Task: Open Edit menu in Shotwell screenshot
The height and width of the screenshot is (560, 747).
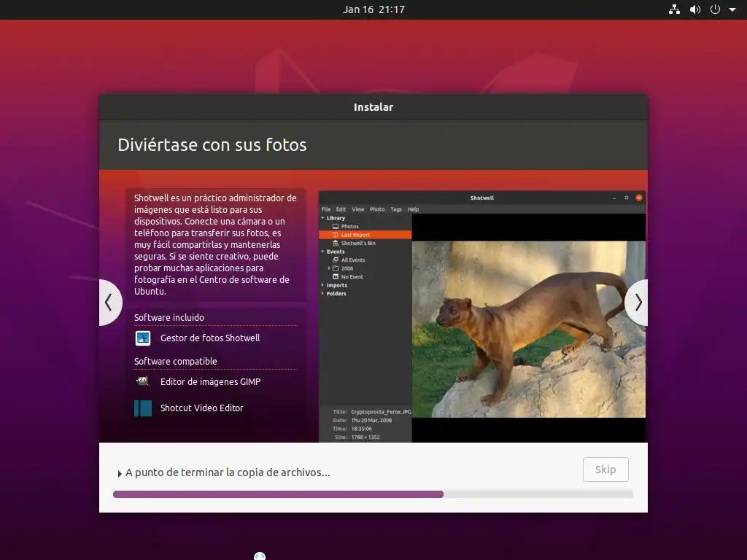Action: click(341, 209)
